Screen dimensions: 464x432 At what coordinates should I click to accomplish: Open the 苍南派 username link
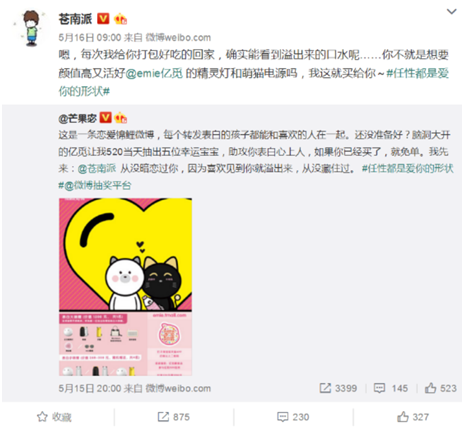[x=75, y=19]
